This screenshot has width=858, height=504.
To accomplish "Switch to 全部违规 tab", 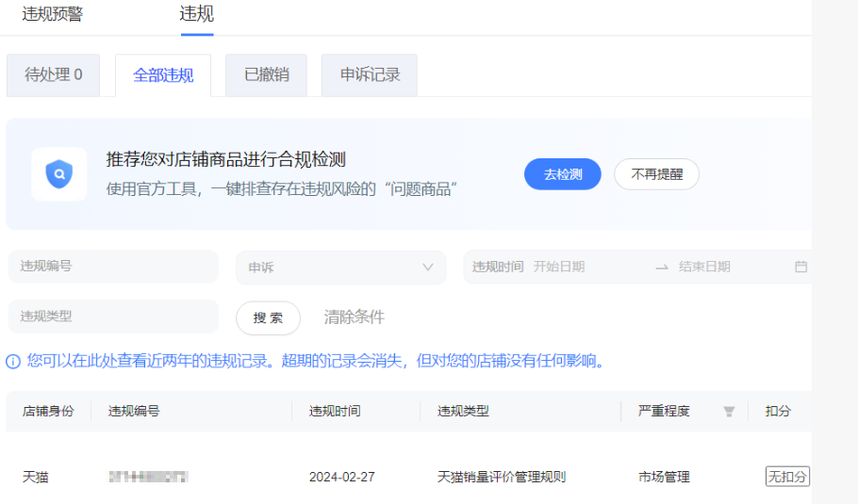I will (163, 75).
